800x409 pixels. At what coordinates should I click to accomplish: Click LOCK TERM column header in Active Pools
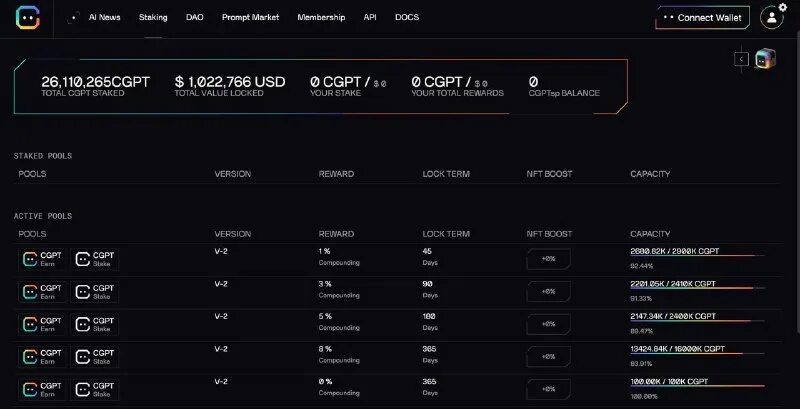(446, 234)
